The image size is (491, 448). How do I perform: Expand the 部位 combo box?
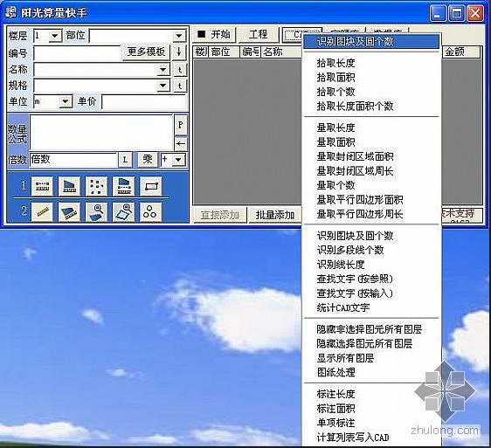pos(179,36)
